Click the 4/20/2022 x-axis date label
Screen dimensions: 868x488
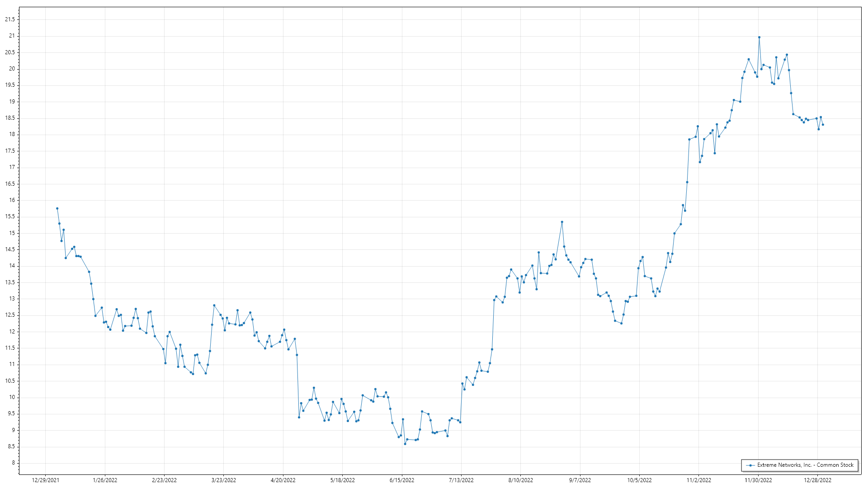(283, 480)
